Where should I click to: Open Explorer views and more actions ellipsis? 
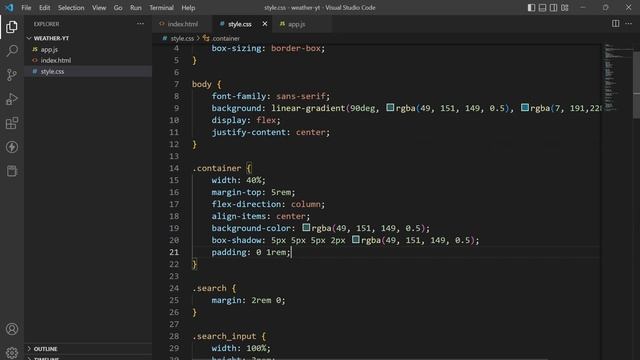click(140, 24)
